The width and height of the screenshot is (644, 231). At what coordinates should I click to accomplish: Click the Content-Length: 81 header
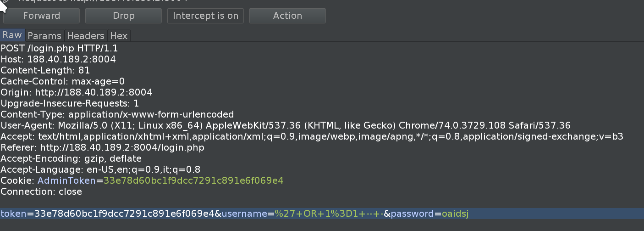pos(45,70)
